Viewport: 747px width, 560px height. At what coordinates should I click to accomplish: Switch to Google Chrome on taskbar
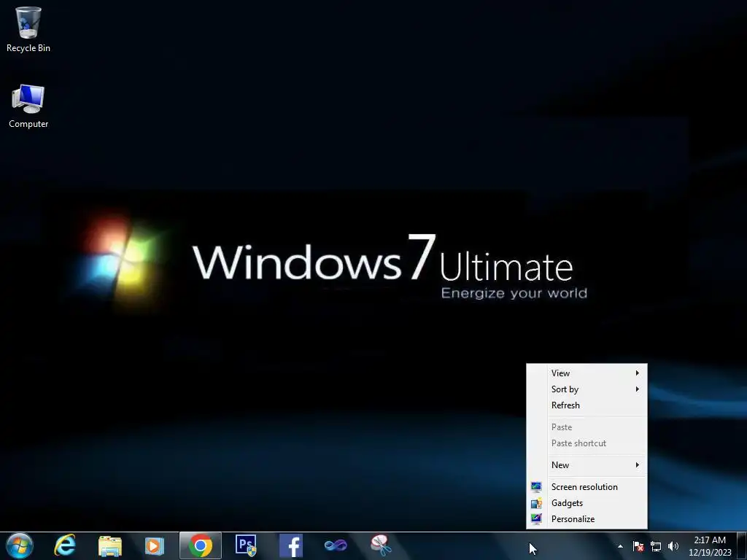coord(200,545)
